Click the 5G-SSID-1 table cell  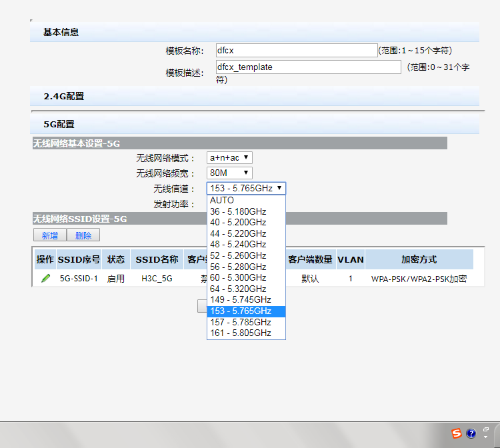click(79, 279)
